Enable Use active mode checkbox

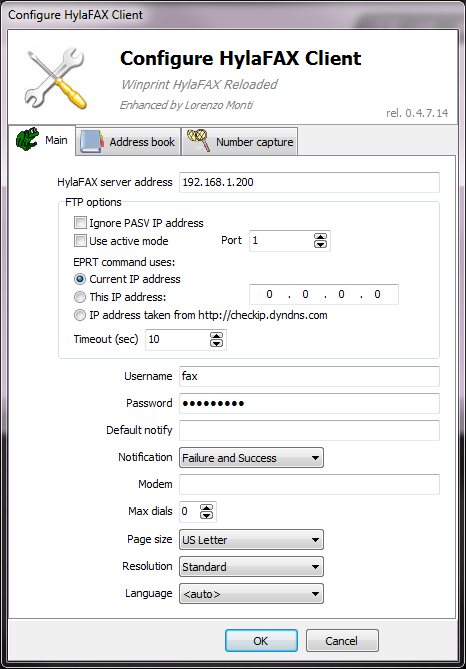[80, 241]
